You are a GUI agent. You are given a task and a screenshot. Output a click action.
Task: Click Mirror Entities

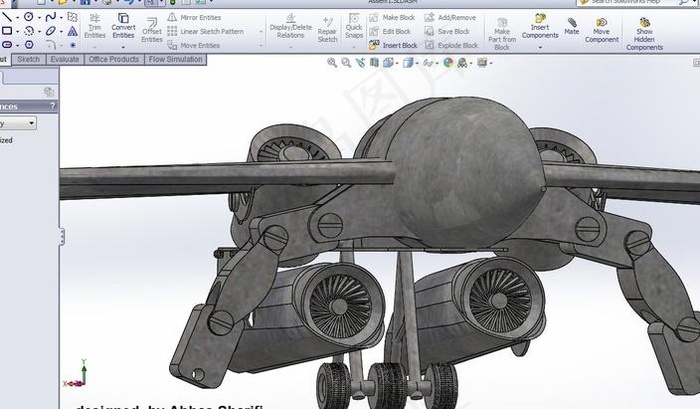pyautogui.click(x=194, y=17)
